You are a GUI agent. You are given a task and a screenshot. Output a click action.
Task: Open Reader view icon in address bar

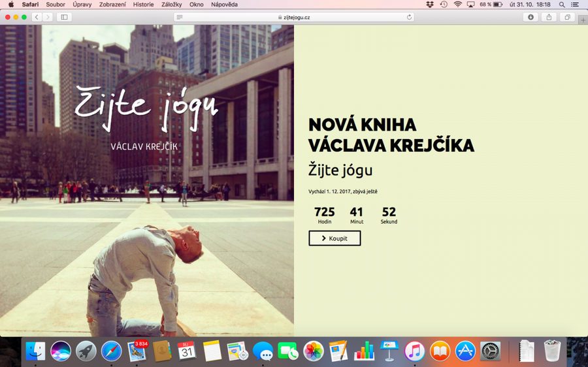(180, 17)
